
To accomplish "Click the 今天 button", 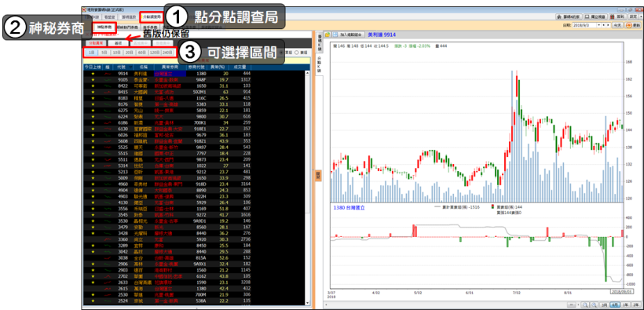I will pyautogui.click(x=617, y=25).
